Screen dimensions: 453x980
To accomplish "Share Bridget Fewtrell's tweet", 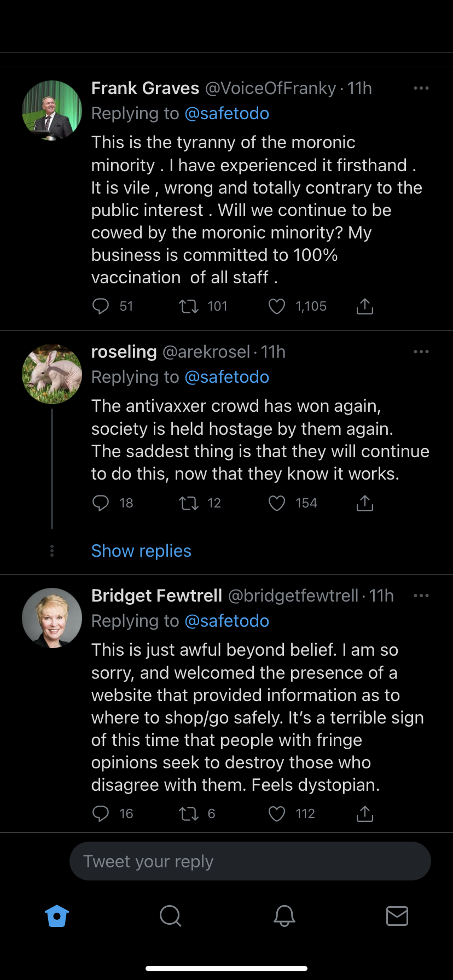I will pos(365,814).
